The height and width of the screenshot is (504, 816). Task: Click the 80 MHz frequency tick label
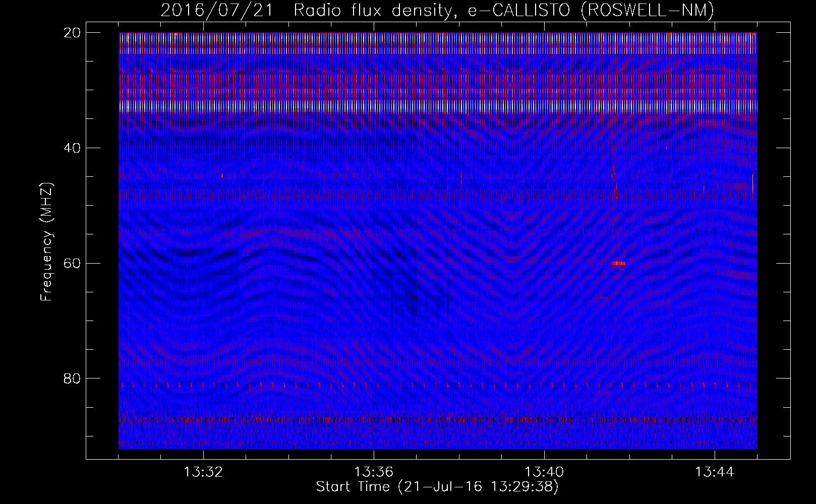pos(72,379)
